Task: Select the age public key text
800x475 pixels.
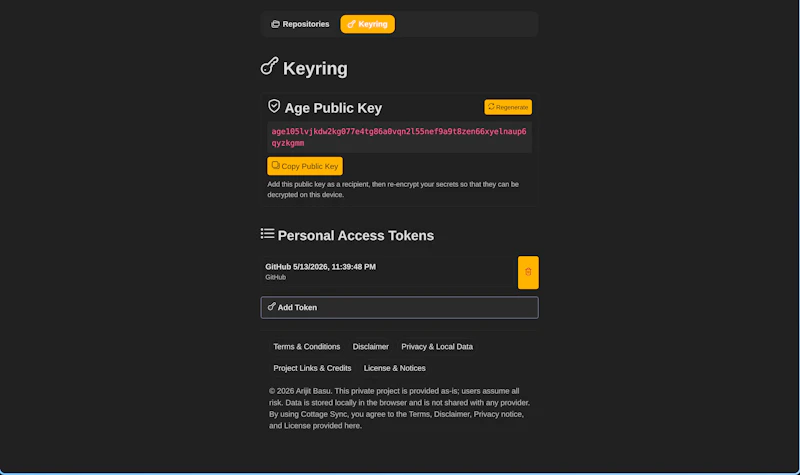Action: pos(399,137)
